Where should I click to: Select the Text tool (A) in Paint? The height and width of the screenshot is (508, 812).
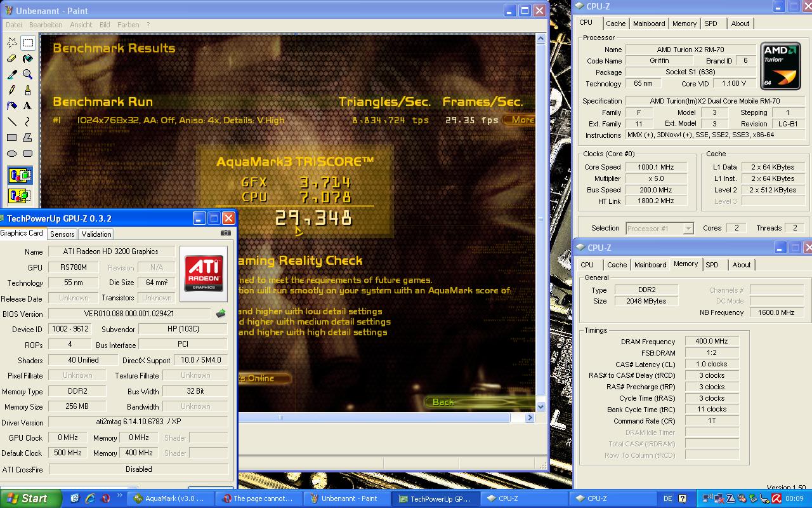pos(28,106)
